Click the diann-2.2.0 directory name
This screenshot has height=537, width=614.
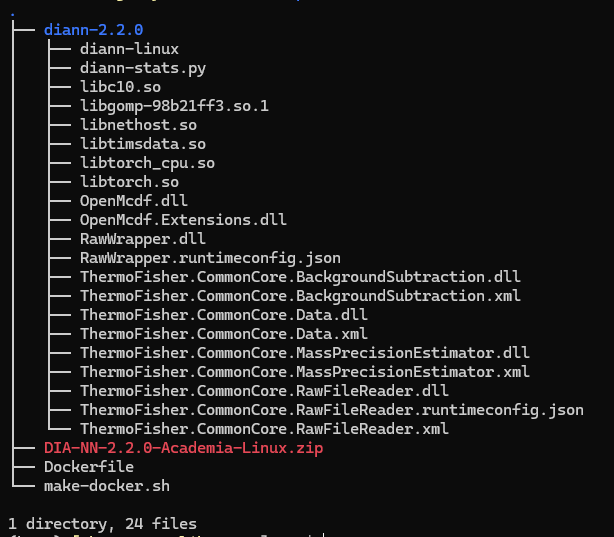tap(93, 30)
